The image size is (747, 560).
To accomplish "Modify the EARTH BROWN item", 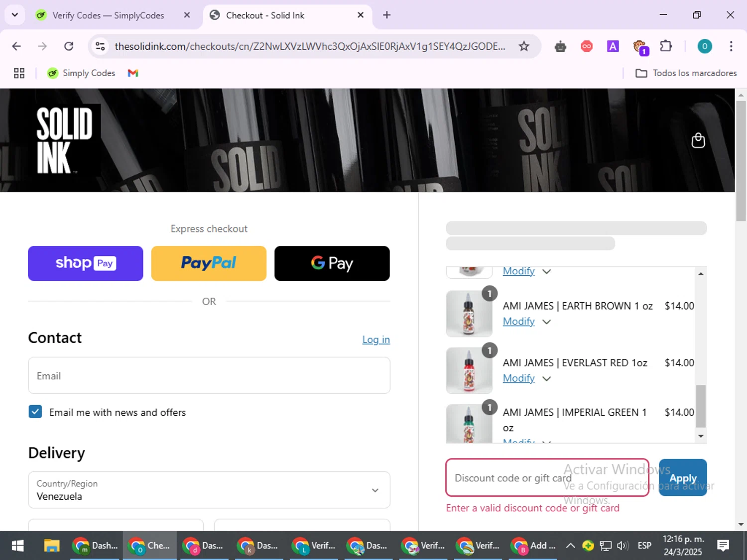I will pos(518,321).
